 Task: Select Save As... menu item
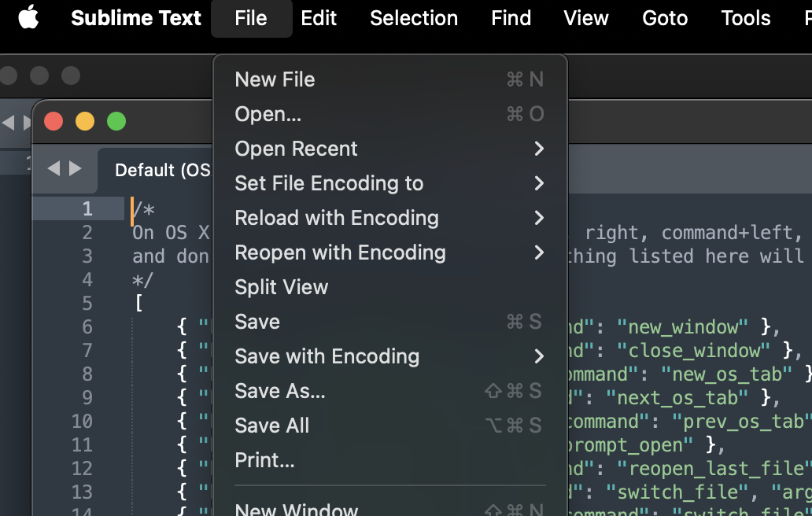[x=279, y=391]
